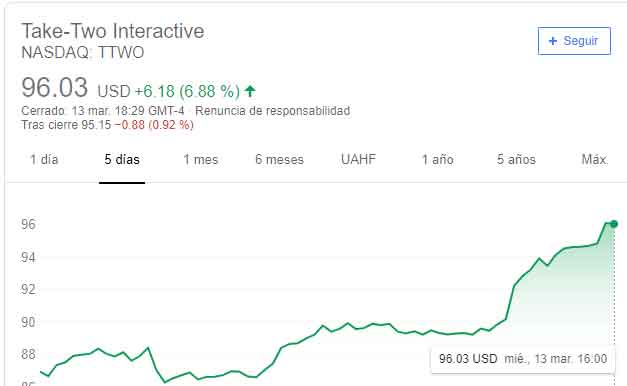
Task: Click the 96 y-axis label
Action: [x=28, y=224]
